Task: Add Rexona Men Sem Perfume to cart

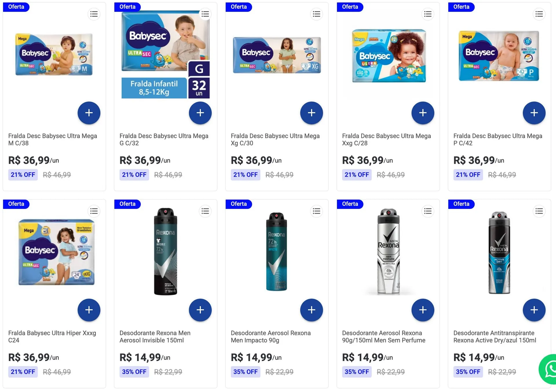Action: point(423,310)
